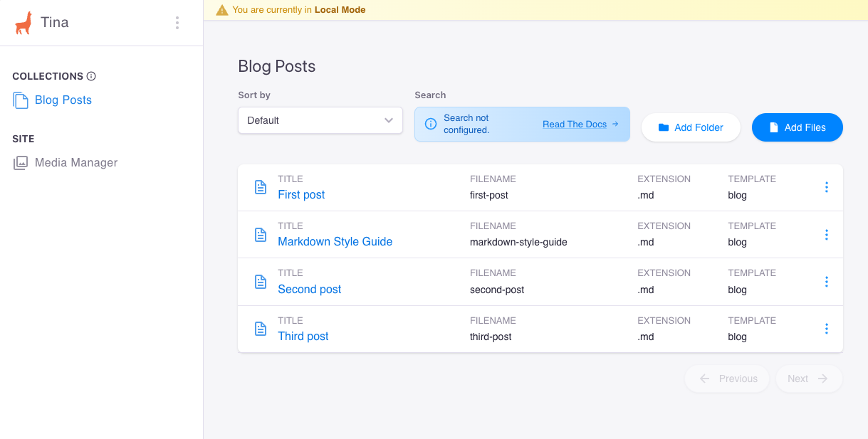
Task: Open the options menu for Third post
Action: [x=826, y=329]
